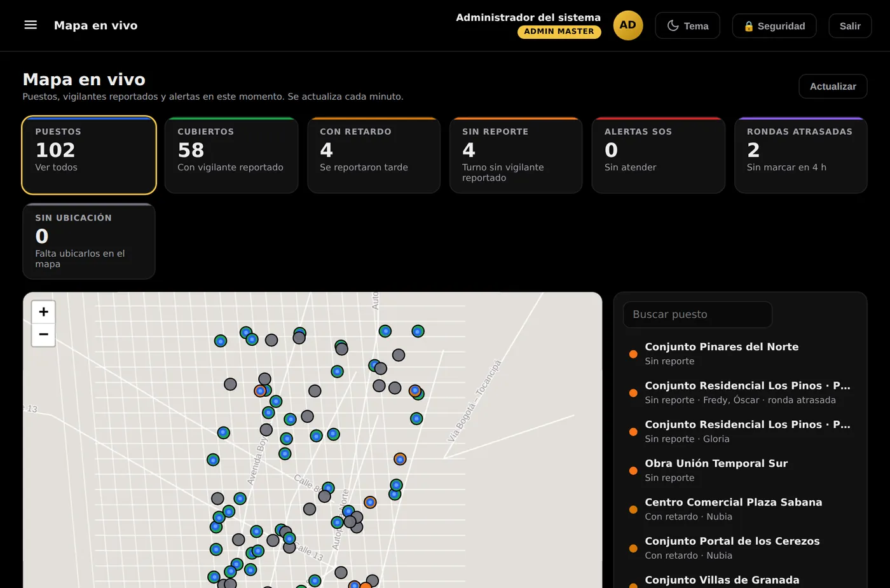Viewport: 890px width, 588px height.
Task: Select Conjunto Pinares del Norte entry
Action: 740,353
